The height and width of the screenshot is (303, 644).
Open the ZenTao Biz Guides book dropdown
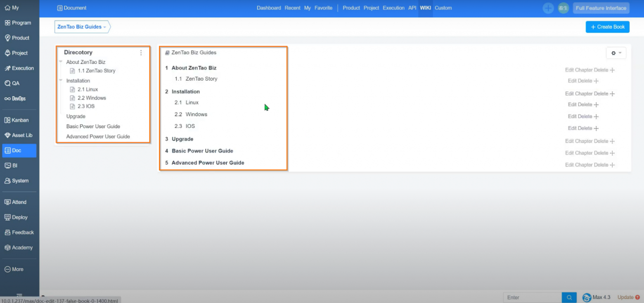tap(82, 27)
